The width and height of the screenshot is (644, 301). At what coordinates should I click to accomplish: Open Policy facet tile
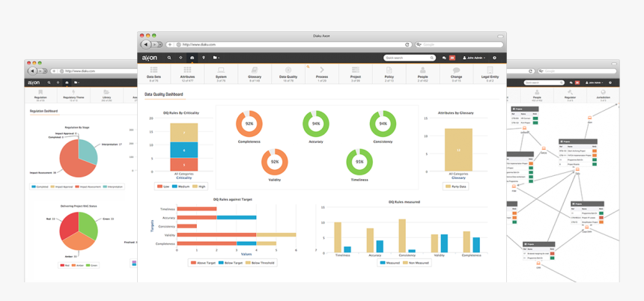(389, 73)
